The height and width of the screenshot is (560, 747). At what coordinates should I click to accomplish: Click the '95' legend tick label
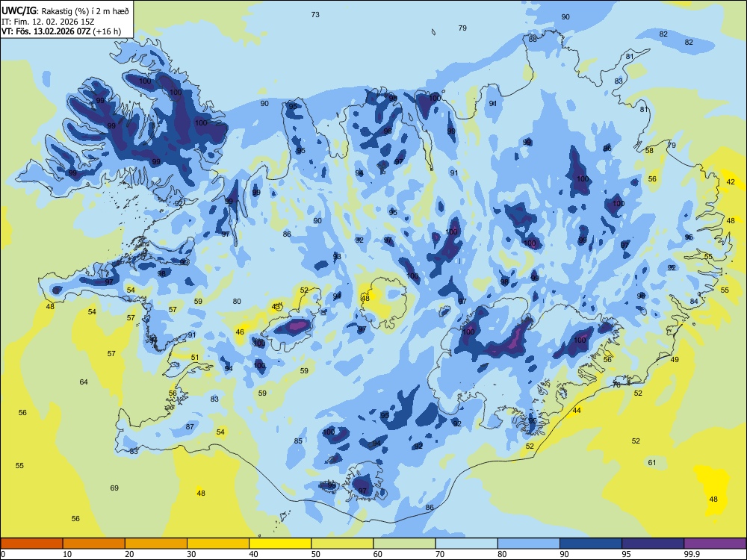pyautogui.click(x=626, y=554)
